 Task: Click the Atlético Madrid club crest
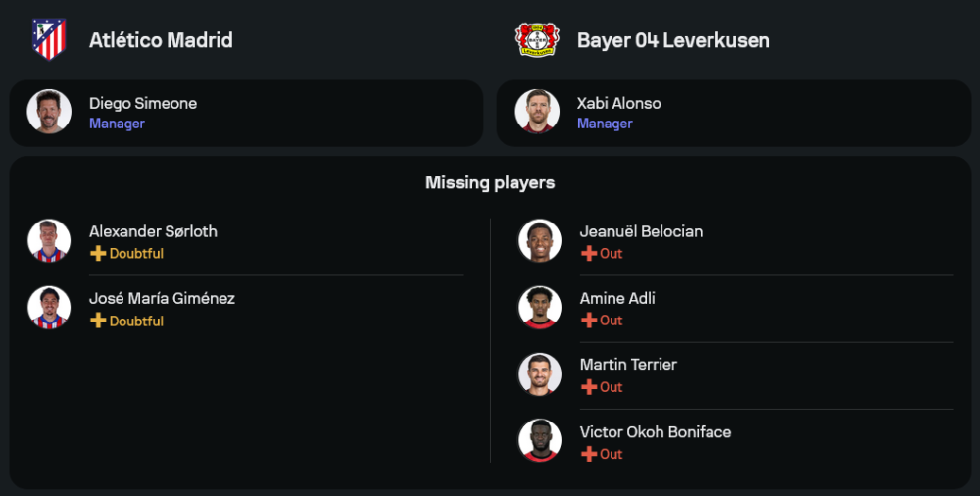(49, 40)
